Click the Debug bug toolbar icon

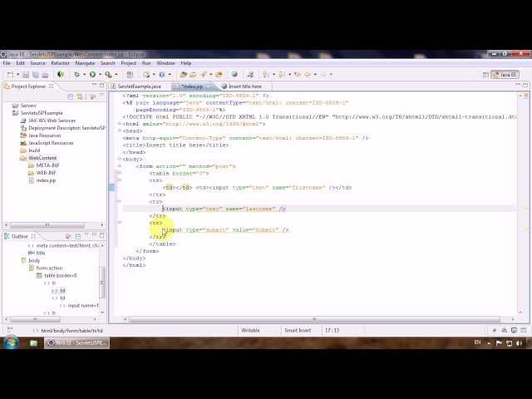tap(76, 75)
